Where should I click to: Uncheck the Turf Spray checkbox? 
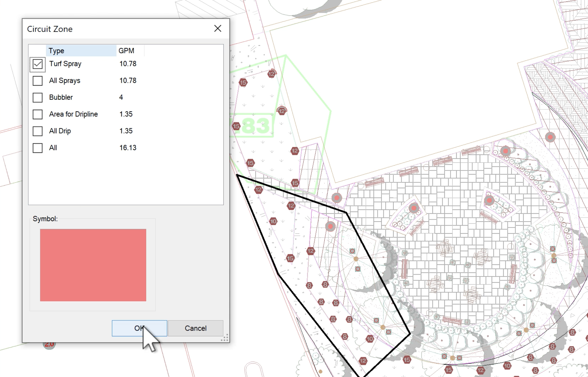37,64
